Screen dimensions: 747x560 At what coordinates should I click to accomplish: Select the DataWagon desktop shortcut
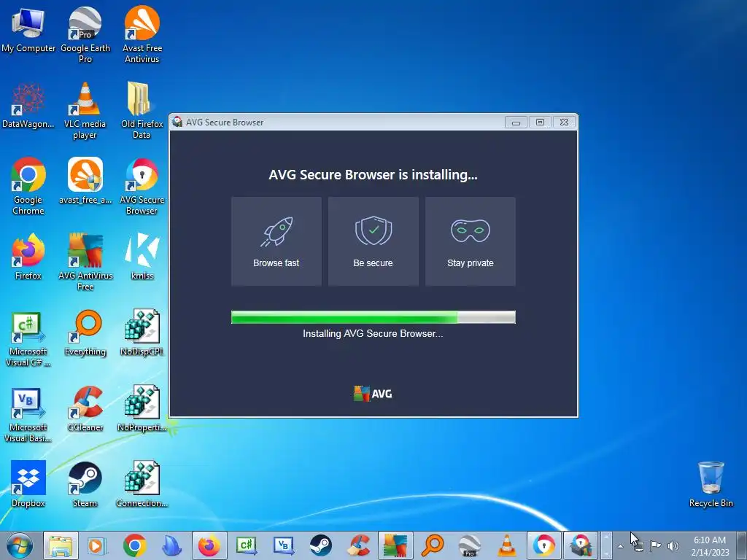pos(28,106)
